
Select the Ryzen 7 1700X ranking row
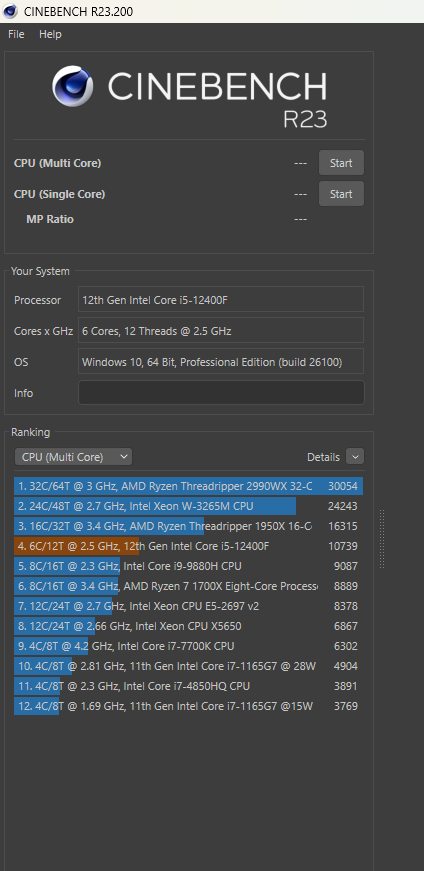coord(188,586)
